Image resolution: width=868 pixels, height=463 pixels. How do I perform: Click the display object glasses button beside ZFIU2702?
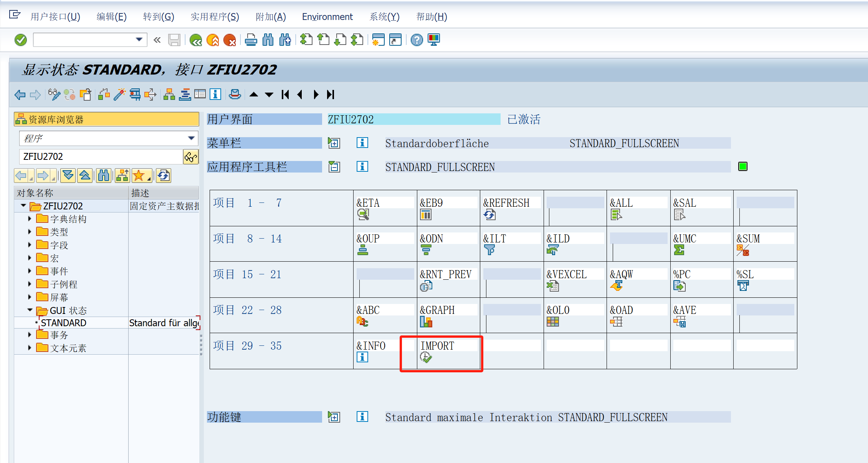click(191, 157)
